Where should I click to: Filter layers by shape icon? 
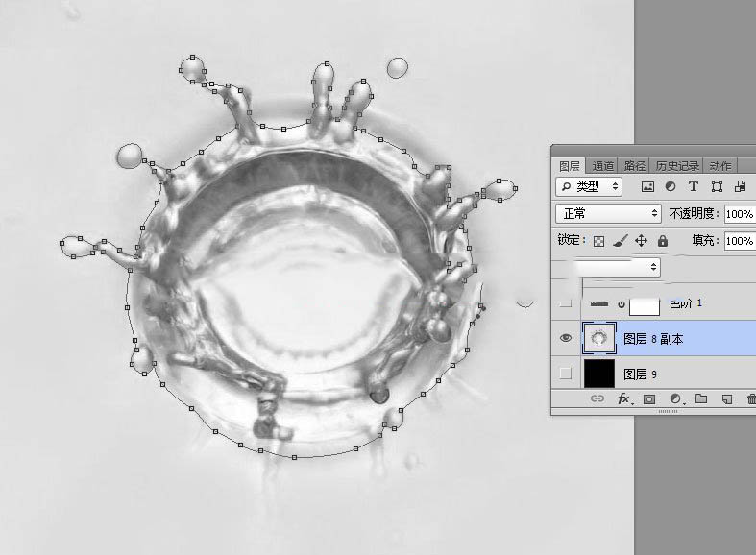[x=717, y=186]
